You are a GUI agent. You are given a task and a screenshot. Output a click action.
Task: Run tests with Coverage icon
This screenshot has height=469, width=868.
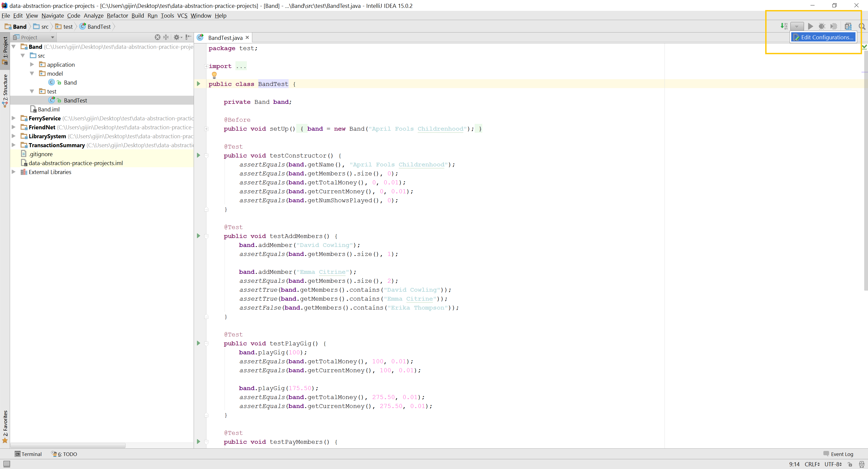click(x=833, y=26)
